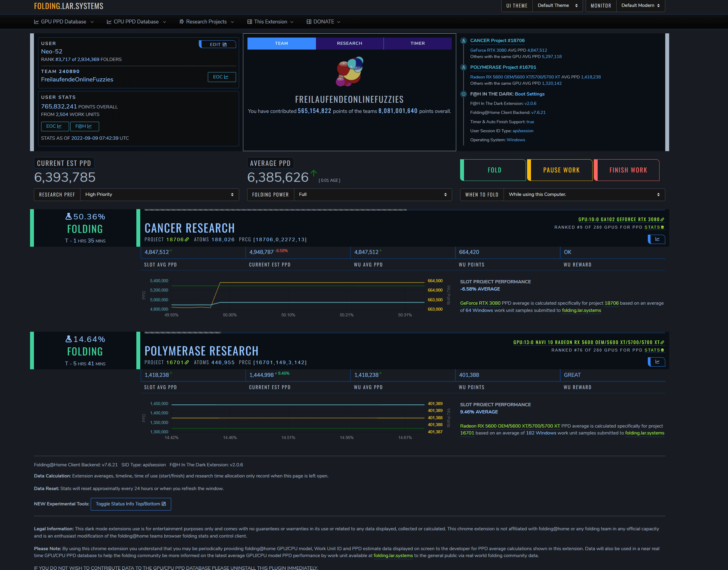Open folding.lar.systems link in Cancer performance text
Image resolution: width=728 pixels, height=570 pixels.
coord(581,310)
